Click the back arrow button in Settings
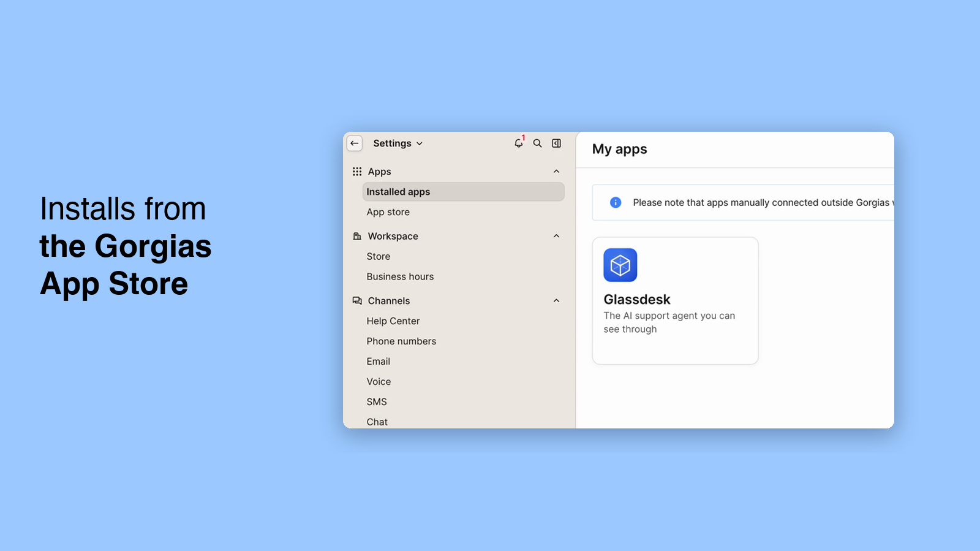 coord(355,143)
